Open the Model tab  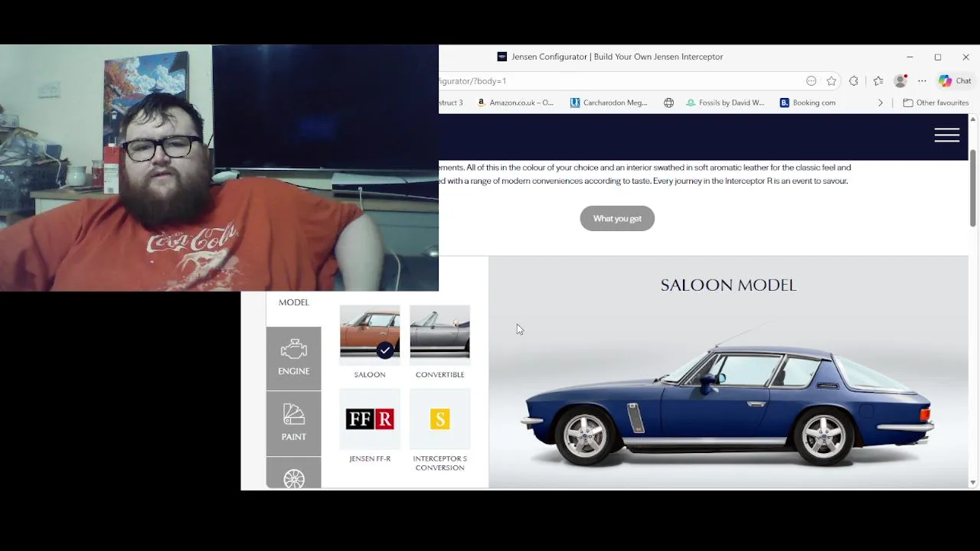point(293,302)
